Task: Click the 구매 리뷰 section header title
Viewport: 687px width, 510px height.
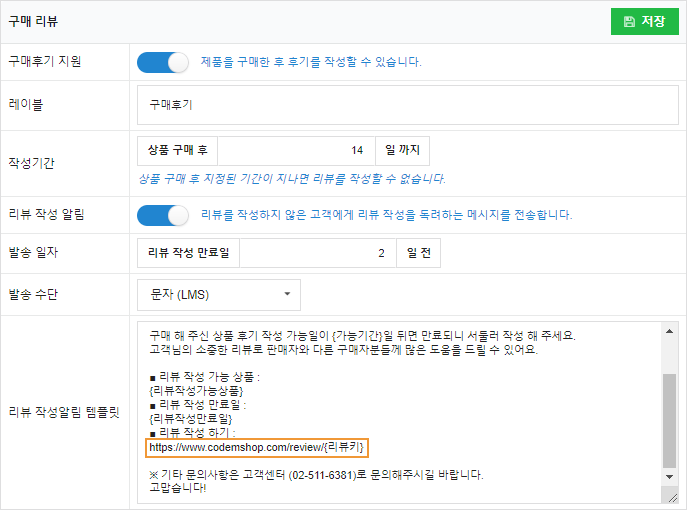Action: pyautogui.click(x=32, y=21)
